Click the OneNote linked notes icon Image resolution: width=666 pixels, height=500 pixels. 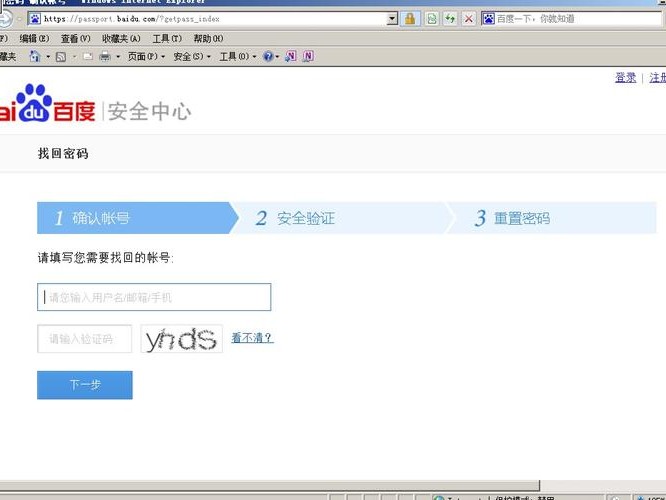coord(308,56)
